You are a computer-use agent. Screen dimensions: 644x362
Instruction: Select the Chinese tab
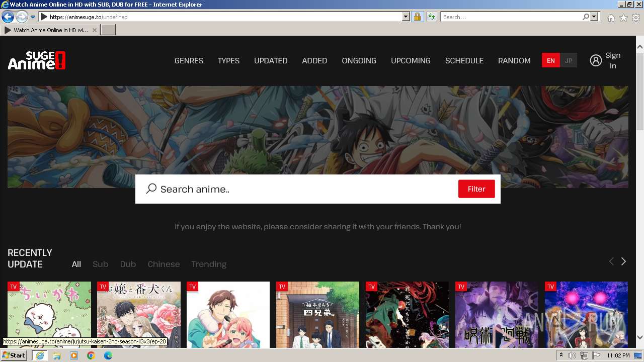tap(164, 264)
